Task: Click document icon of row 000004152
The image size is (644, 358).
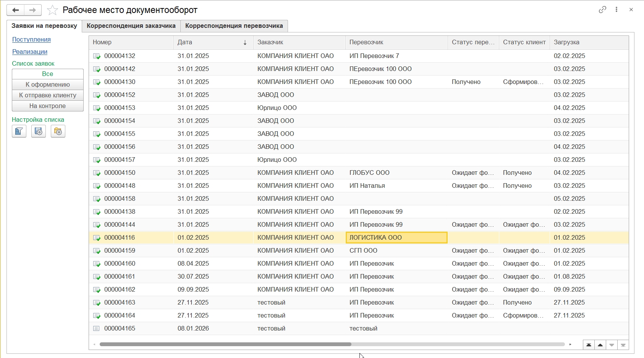Action: [97, 95]
